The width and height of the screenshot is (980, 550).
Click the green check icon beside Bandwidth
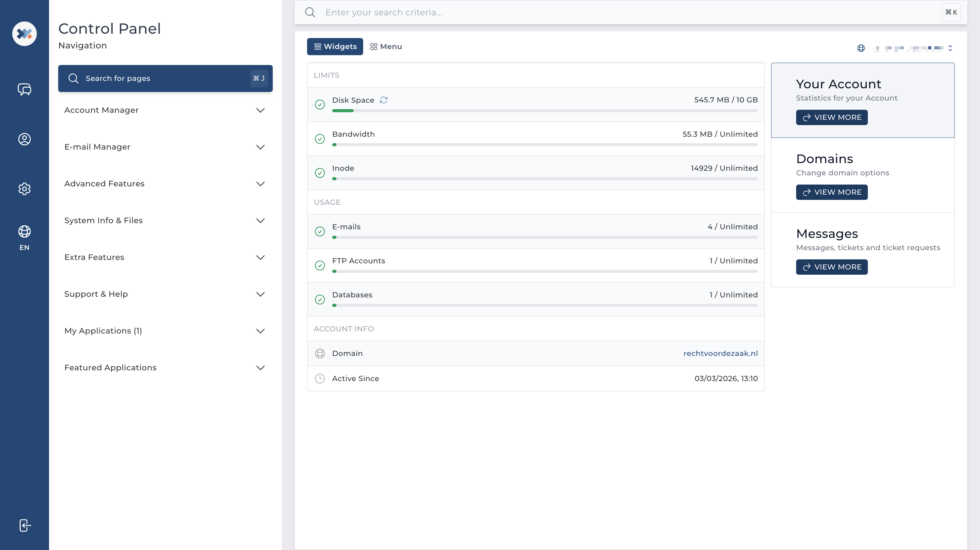point(320,139)
